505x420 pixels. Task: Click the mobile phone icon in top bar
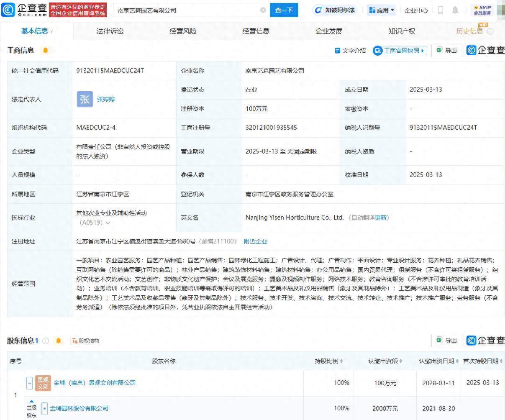coord(440,10)
